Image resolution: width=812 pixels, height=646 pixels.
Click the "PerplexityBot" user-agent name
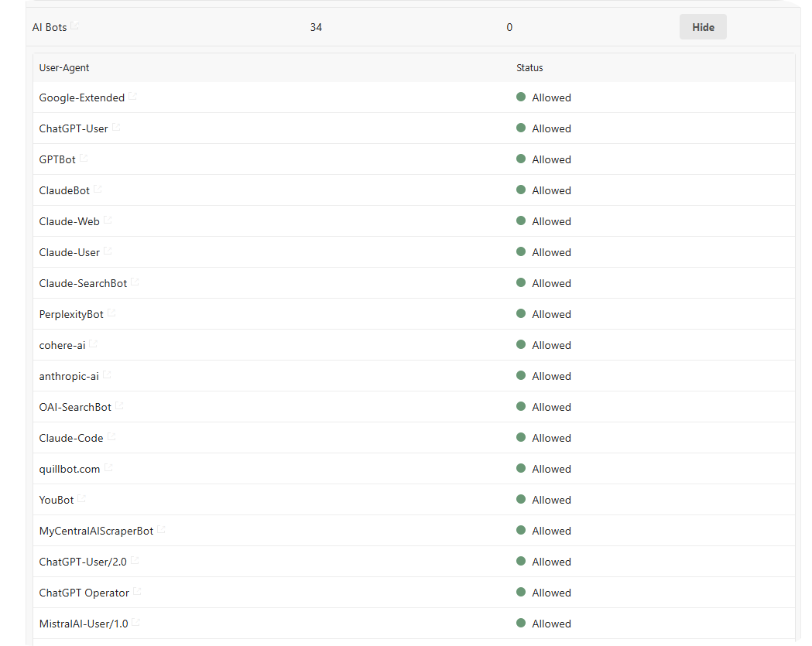[71, 315]
